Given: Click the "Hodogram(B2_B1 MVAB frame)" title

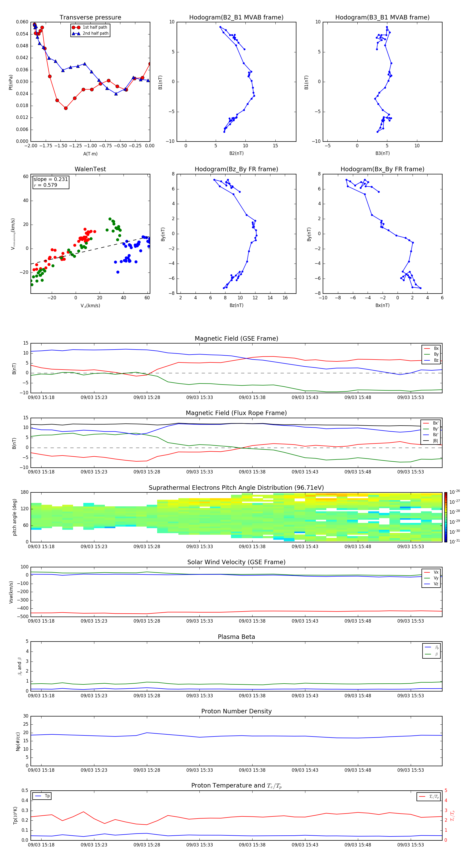Looking at the screenshot, I should (x=236, y=18).
